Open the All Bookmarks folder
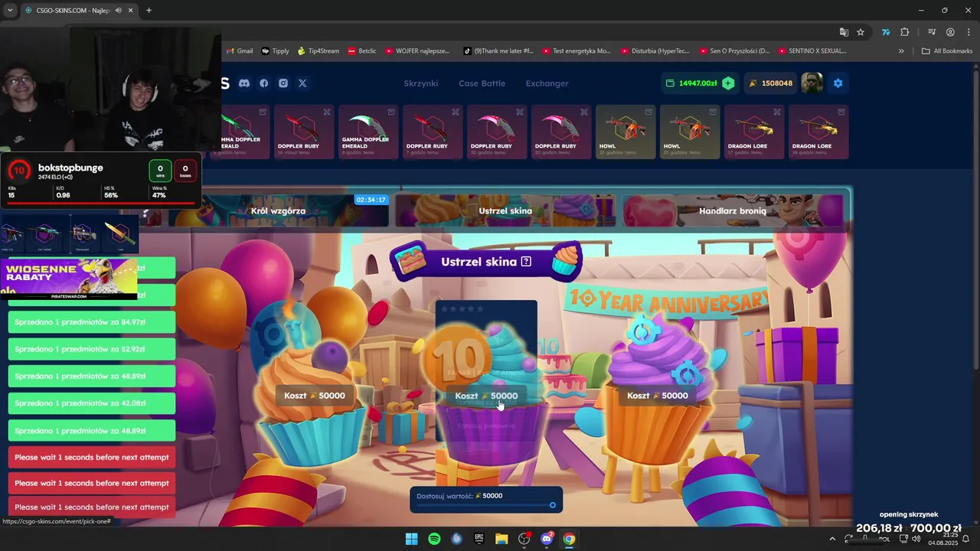Image resolution: width=980 pixels, height=551 pixels. [x=947, y=51]
